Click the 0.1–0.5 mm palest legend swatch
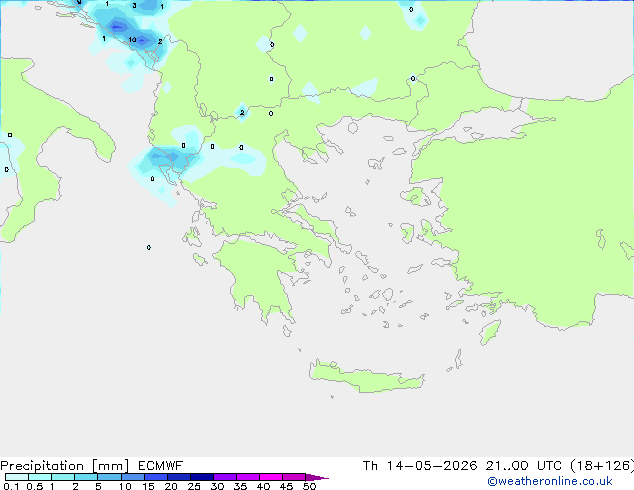Screen dimensions: 634x490 click(x=17, y=477)
